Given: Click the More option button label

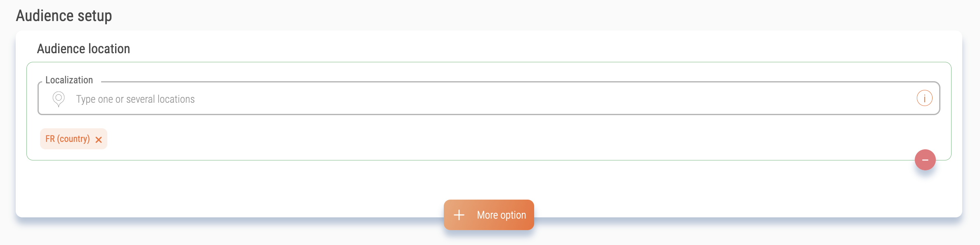Looking at the screenshot, I should tap(501, 215).
